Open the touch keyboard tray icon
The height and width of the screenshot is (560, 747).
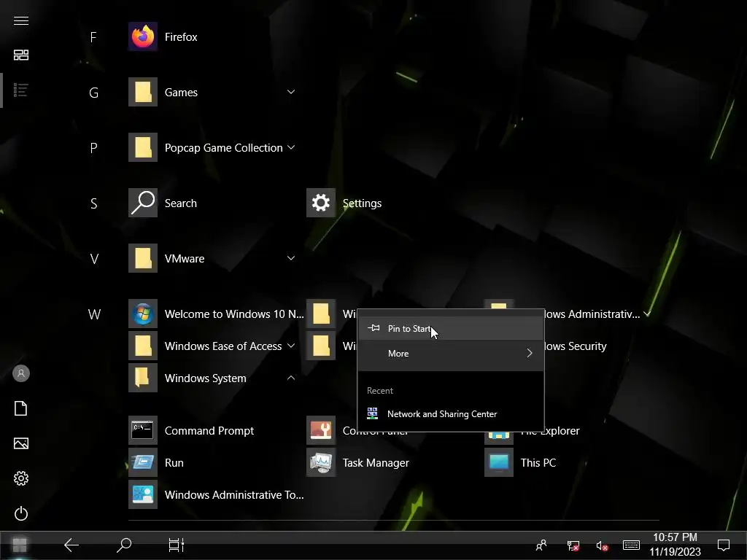(x=631, y=545)
